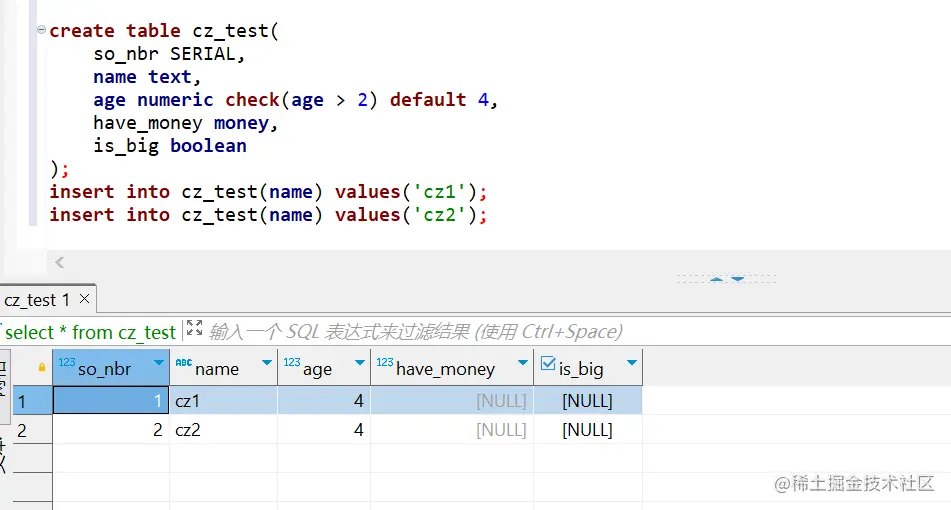Click the age column numeric type icon
This screenshot has height=510, width=951.
(x=291, y=363)
